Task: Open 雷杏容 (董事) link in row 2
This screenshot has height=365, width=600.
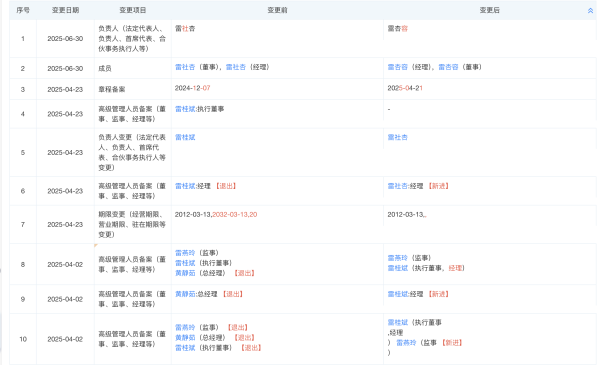Action: coord(448,67)
